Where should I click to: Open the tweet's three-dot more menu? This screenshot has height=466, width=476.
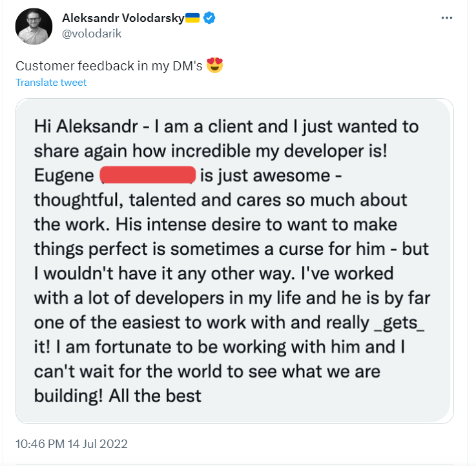(447, 18)
